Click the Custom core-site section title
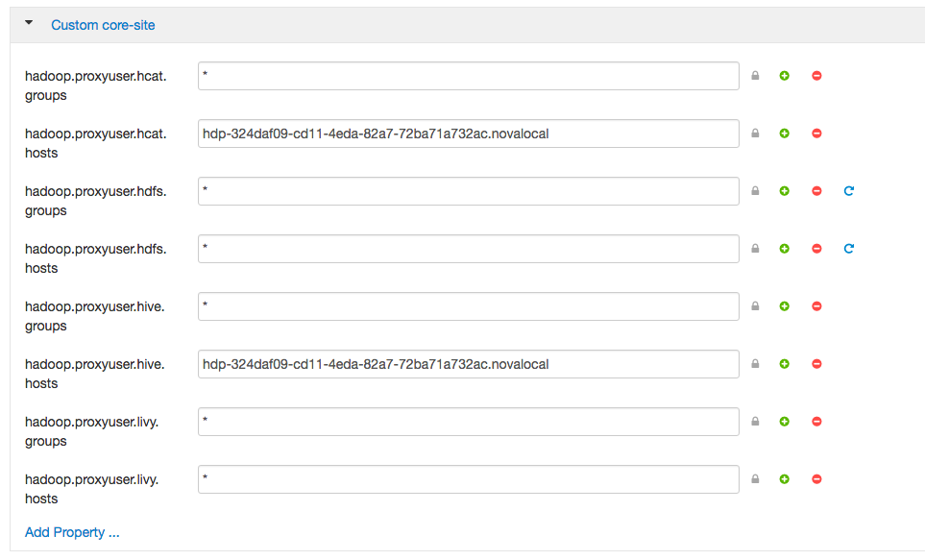925x560 pixels. tap(103, 25)
